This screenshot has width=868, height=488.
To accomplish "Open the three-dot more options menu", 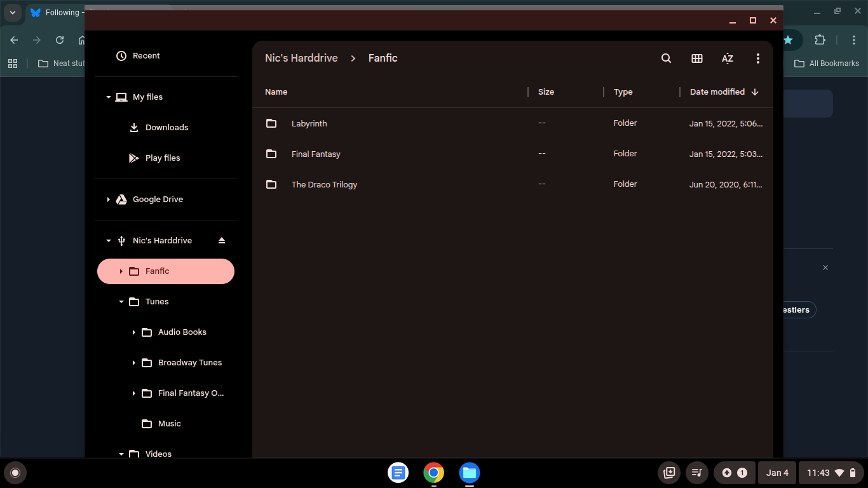I will pyautogui.click(x=758, y=58).
